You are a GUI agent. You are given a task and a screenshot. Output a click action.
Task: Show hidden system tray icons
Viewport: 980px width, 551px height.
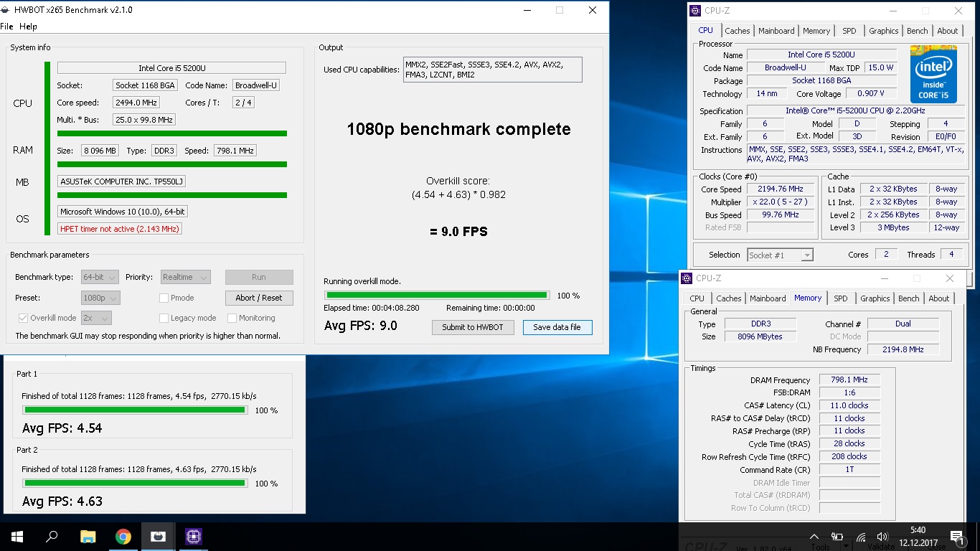coord(814,537)
